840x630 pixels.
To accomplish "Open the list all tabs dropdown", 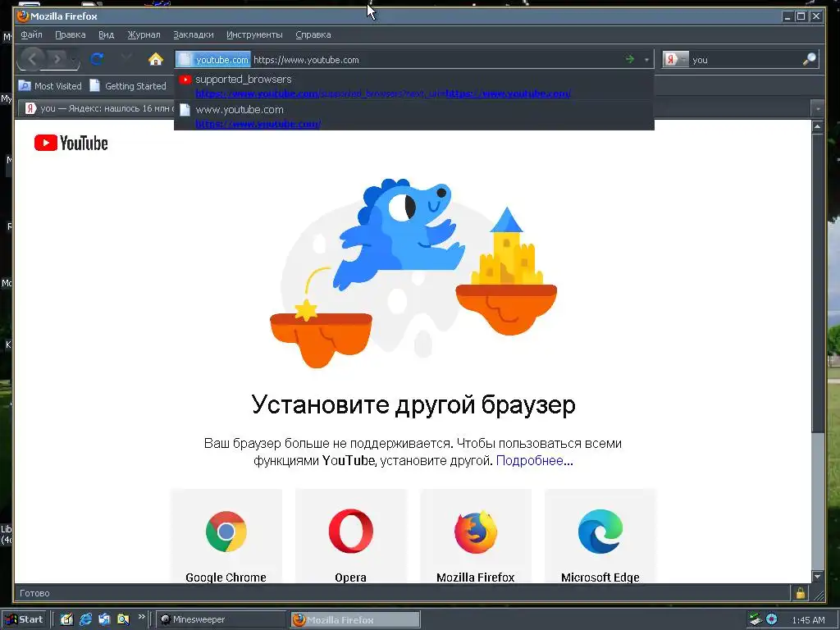I will pos(818,109).
